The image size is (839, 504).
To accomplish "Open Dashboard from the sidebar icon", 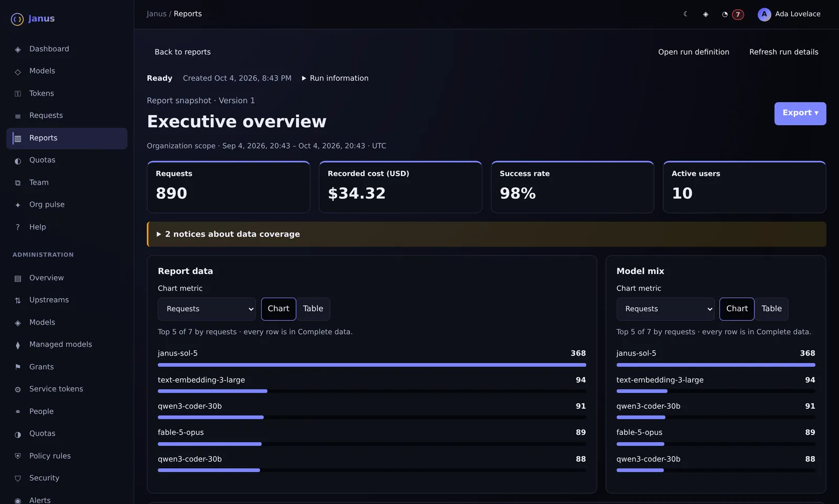I will (x=18, y=49).
